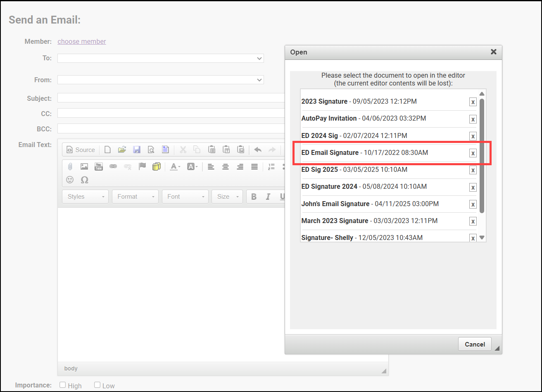Viewport: 542px width, 392px height.
Task: Click the paperclip attachment icon
Action: point(70,166)
